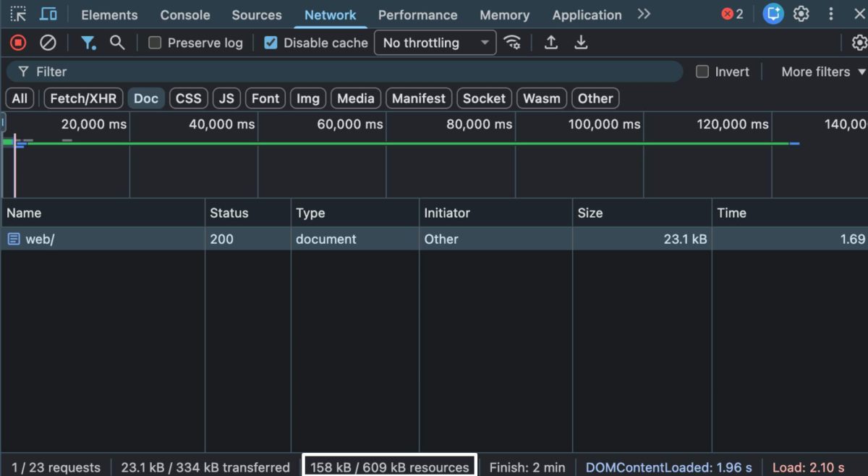Click the 1 / 23 requests status text
868x476 pixels.
click(56, 467)
